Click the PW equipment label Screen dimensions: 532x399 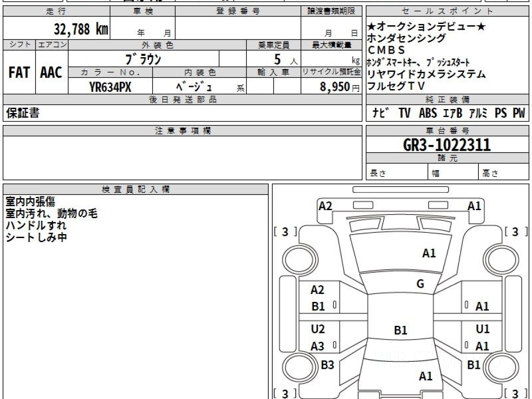click(519, 113)
